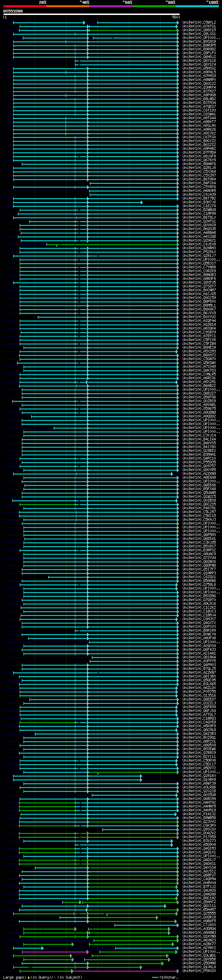This screenshot has width=222, height=980.
Task: Select hit UniRef100_Q90YR5
Action: 199,469
